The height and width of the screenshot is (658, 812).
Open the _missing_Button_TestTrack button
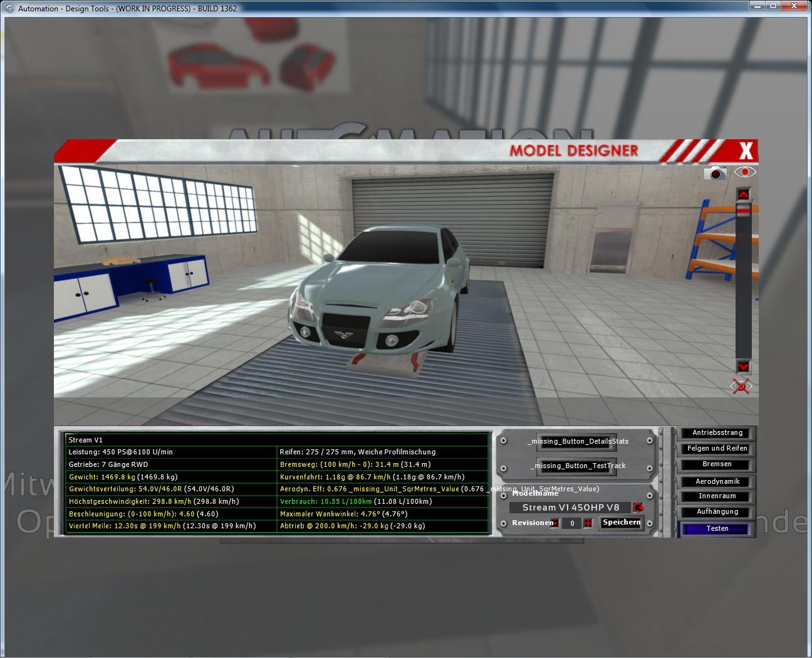577,466
